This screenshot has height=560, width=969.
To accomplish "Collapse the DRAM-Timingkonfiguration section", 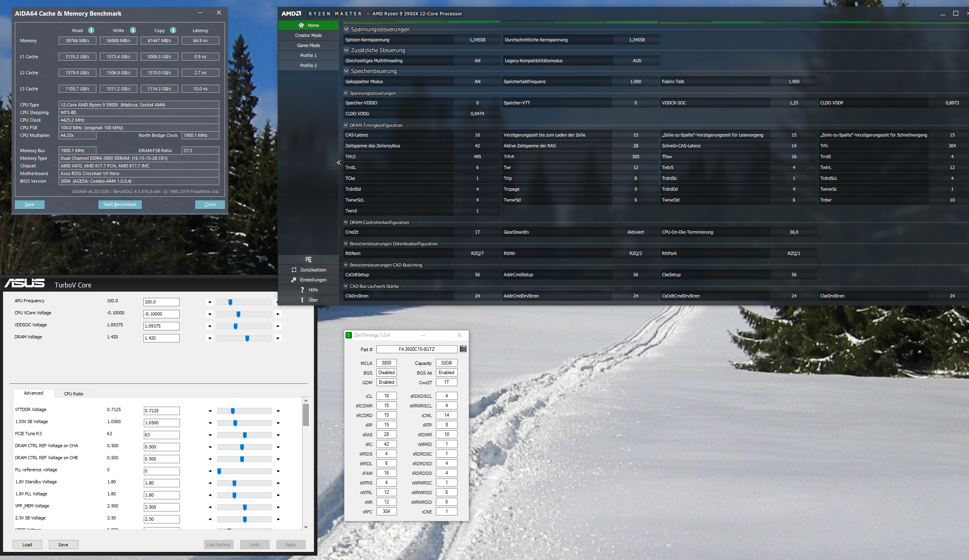I will pos(346,125).
